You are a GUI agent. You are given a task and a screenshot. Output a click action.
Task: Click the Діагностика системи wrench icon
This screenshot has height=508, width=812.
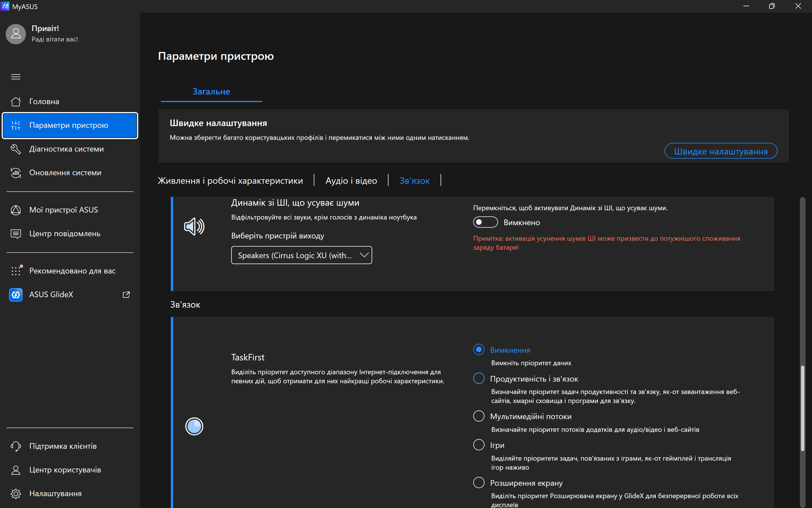tap(16, 149)
